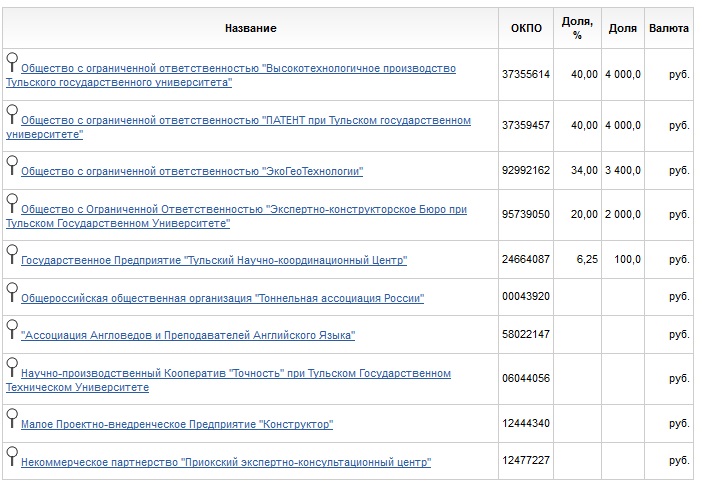Click the "Валюта" column header
Image resolution: width=702 pixels, height=486 pixels.
coord(668,28)
